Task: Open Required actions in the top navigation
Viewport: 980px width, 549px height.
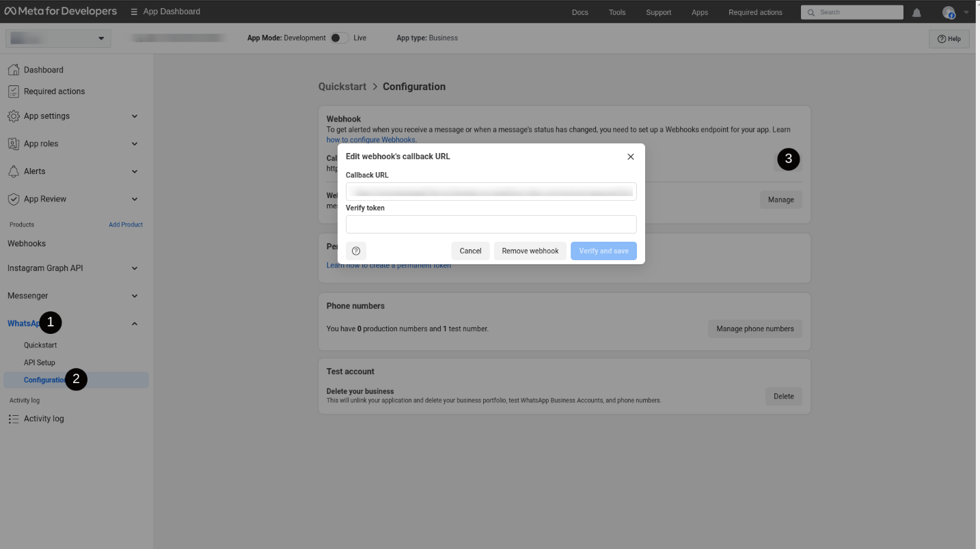Action: click(755, 12)
